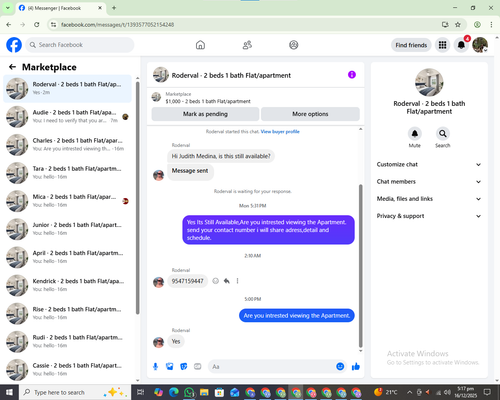This screenshot has width=500, height=400.
Task: Open the Groups icon in top navigation
Action: (x=294, y=45)
